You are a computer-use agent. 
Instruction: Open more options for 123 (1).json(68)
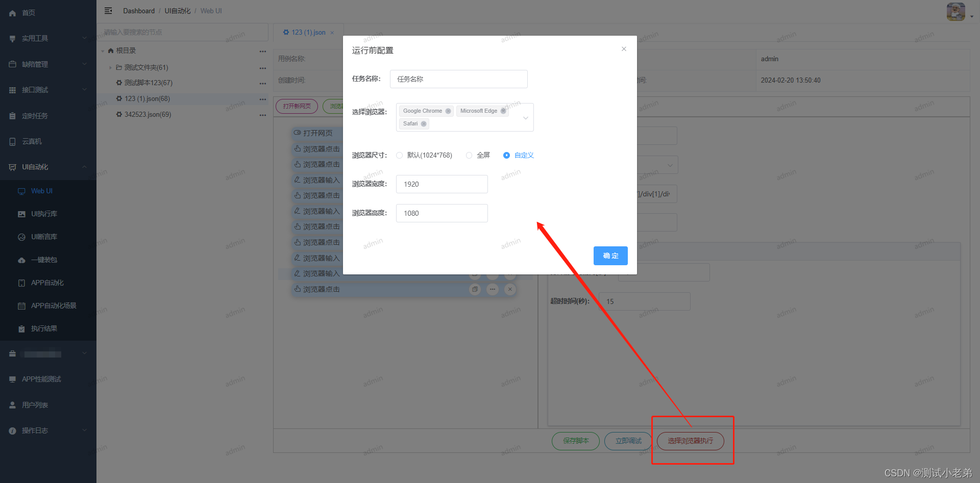tap(262, 99)
